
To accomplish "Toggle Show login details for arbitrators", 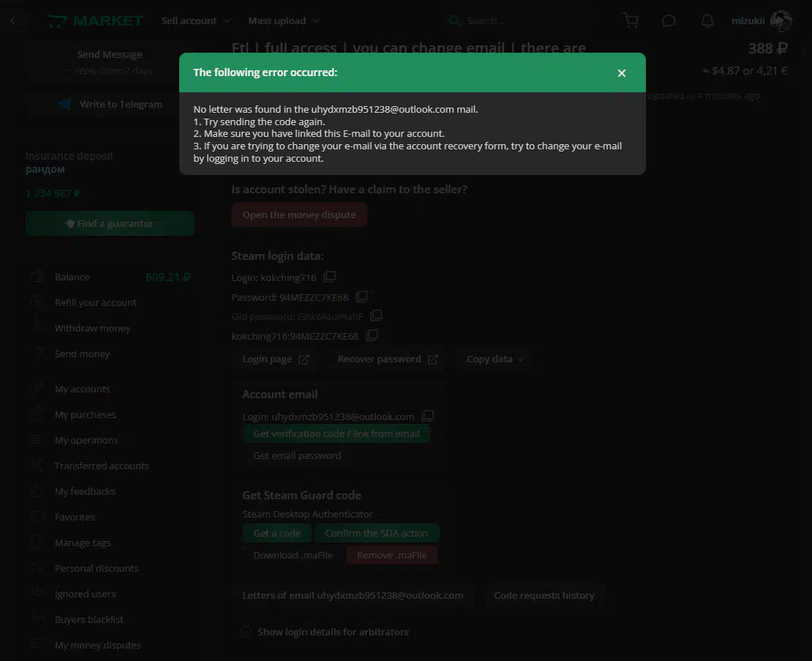I will [x=246, y=632].
